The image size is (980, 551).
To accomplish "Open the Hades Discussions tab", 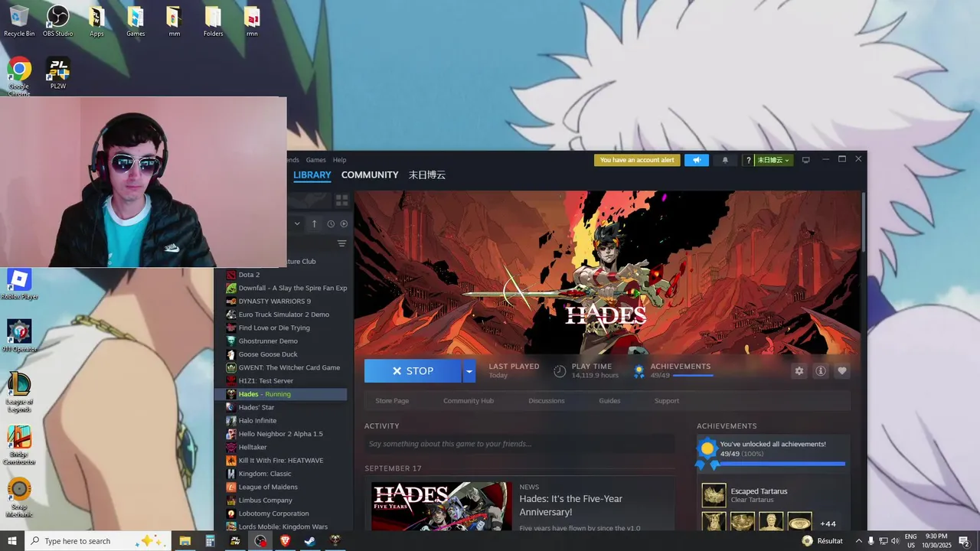I will click(547, 401).
